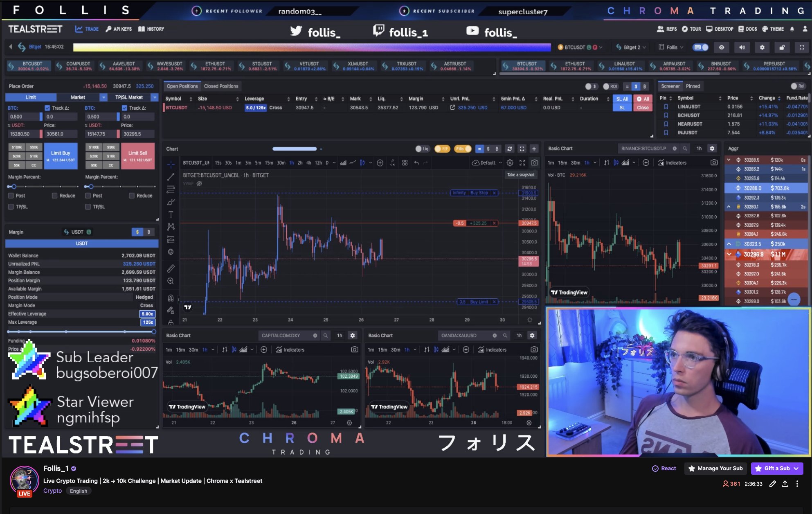Mute sound with the speaker icon

[x=742, y=47]
